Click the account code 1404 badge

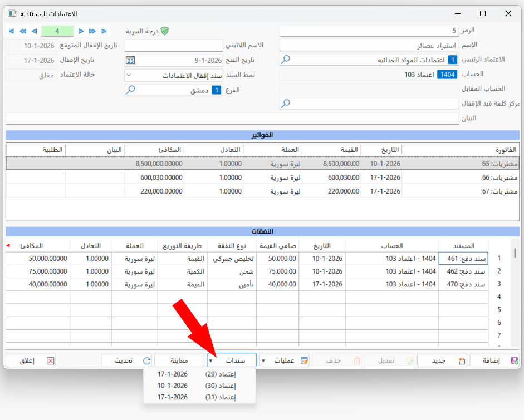click(x=447, y=75)
